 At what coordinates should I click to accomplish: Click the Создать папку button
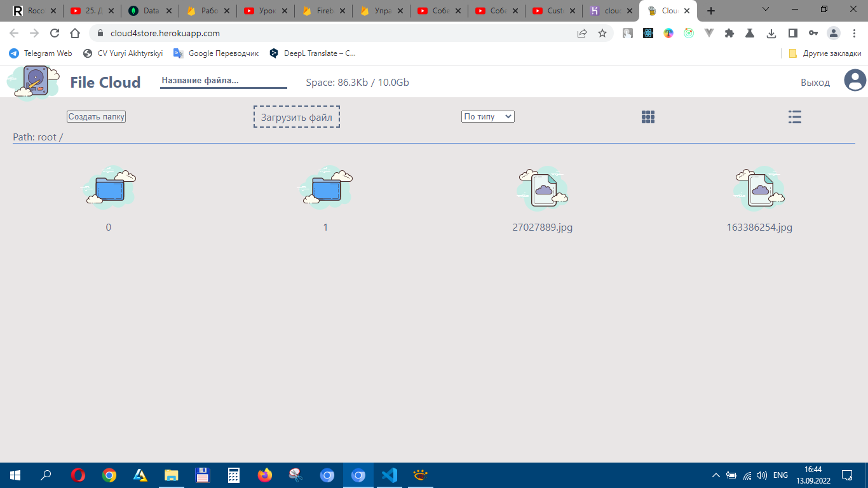pyautogui.click(x=97, y=116)
